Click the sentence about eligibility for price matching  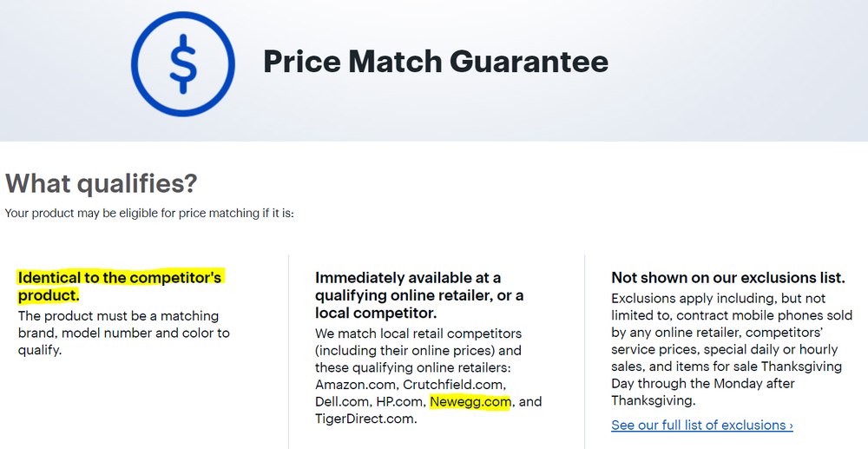coord(149,213)
